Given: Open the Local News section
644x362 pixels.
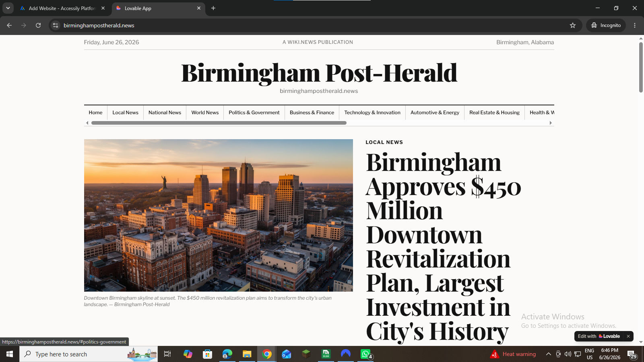Looking at the screenshot, I should (x=125, y=113).
